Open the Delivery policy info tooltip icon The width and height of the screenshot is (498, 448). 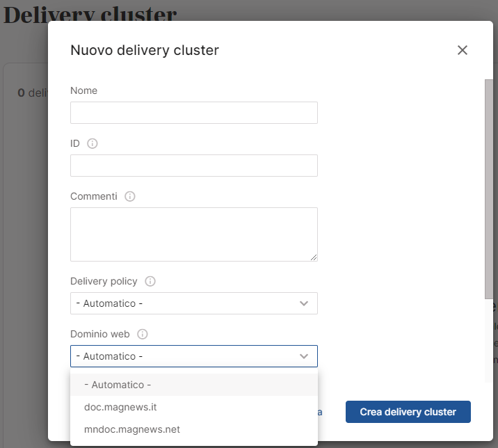[x=150, y=281]
